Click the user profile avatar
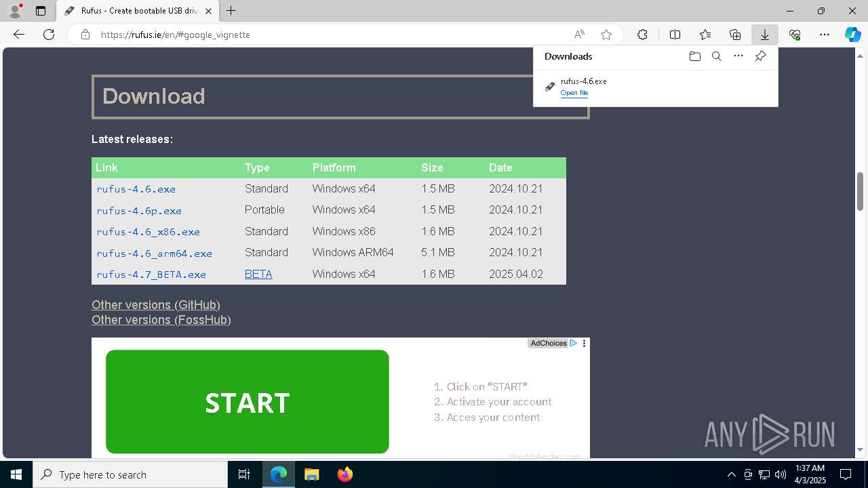868x488 pixels. [x=15, y=11]
